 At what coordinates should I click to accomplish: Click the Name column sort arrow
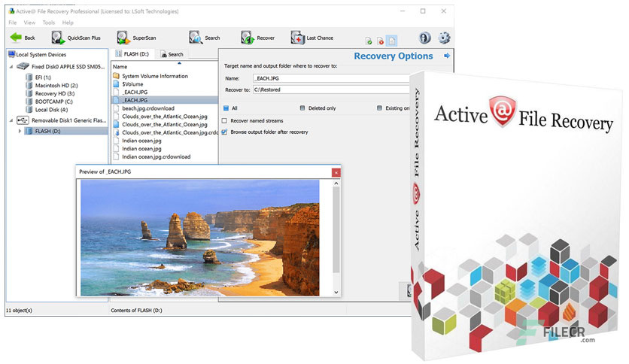click(x=179, y=63)
